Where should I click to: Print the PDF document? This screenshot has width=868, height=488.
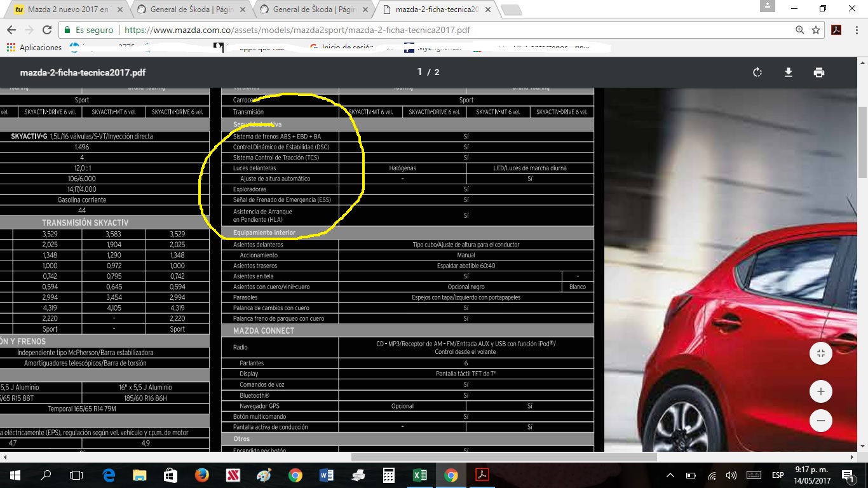click(819, 72)
